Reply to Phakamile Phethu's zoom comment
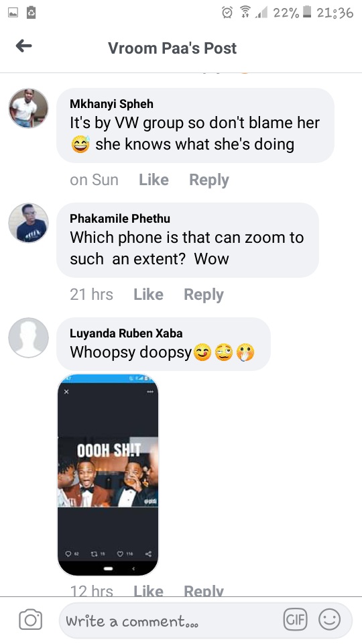 pos(204,294)
